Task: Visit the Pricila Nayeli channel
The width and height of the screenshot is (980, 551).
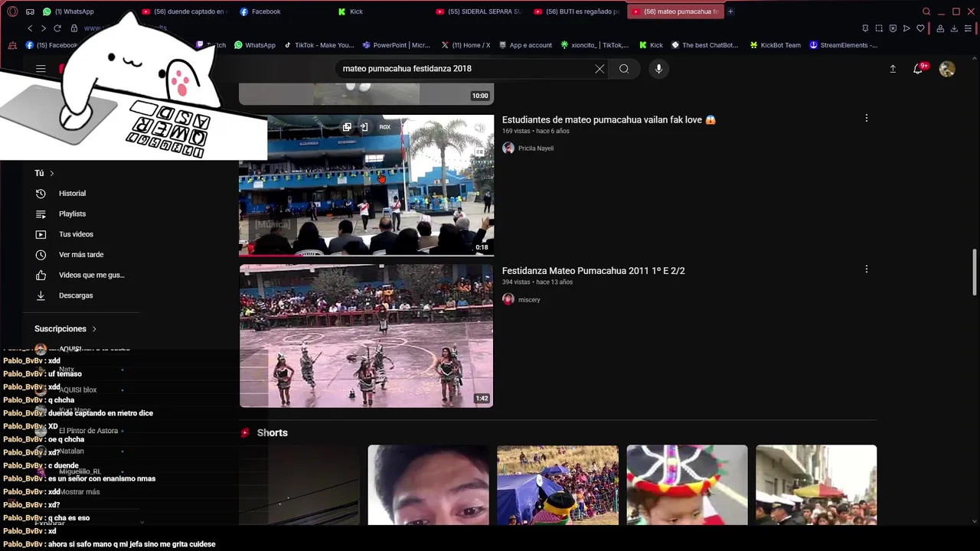Action: point(535,148)
